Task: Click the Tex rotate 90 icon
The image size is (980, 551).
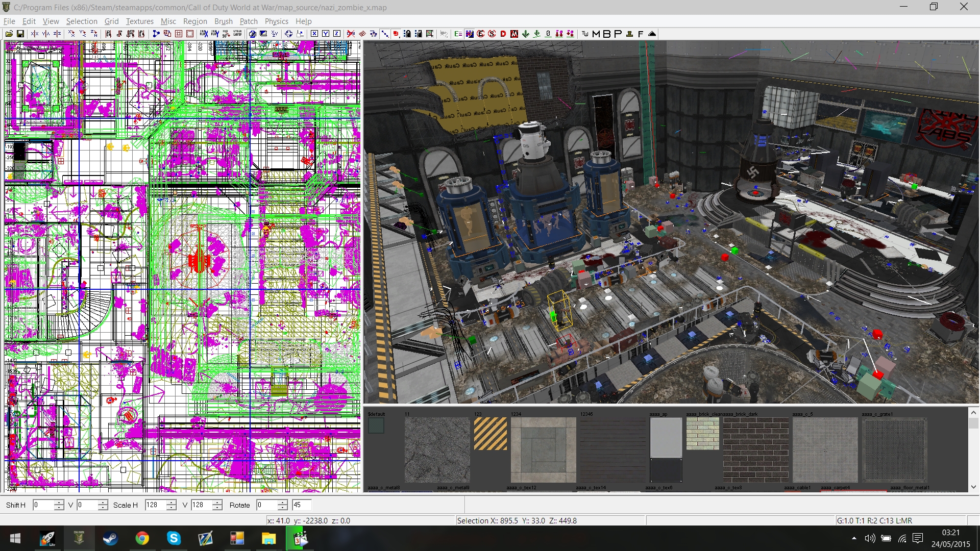Action: tap(226, 34)
